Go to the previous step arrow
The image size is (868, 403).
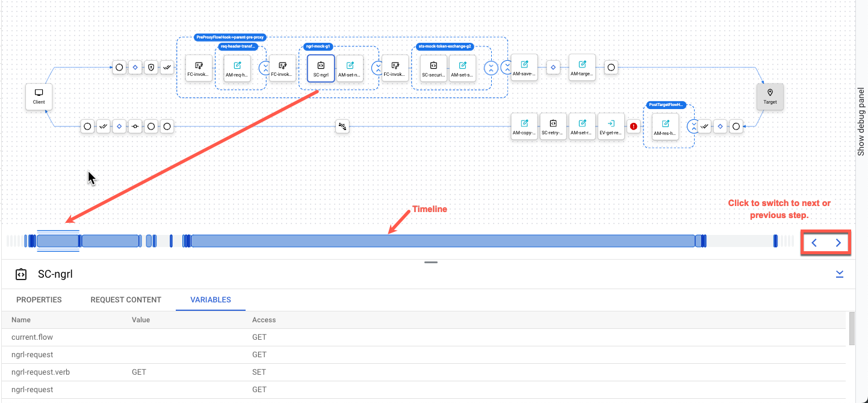coord(814,243)
